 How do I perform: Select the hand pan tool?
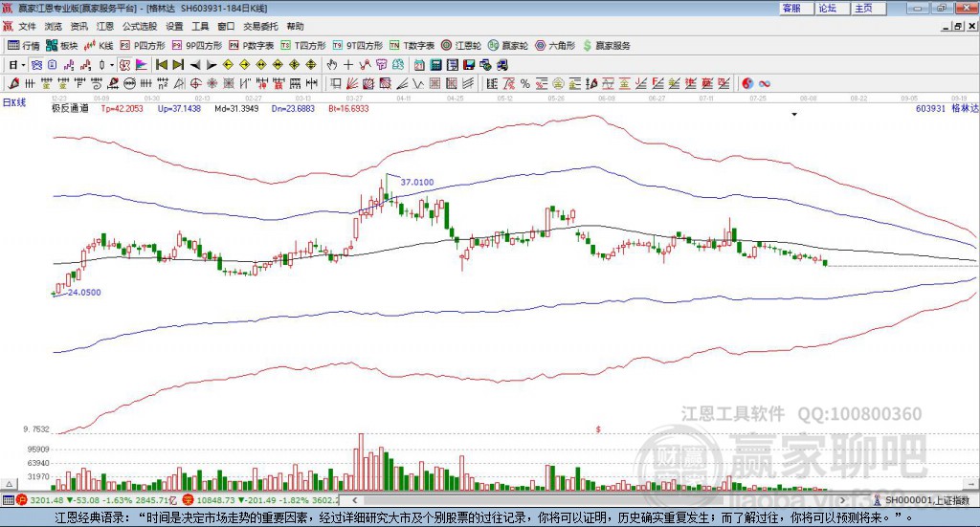tap(332, 65)
